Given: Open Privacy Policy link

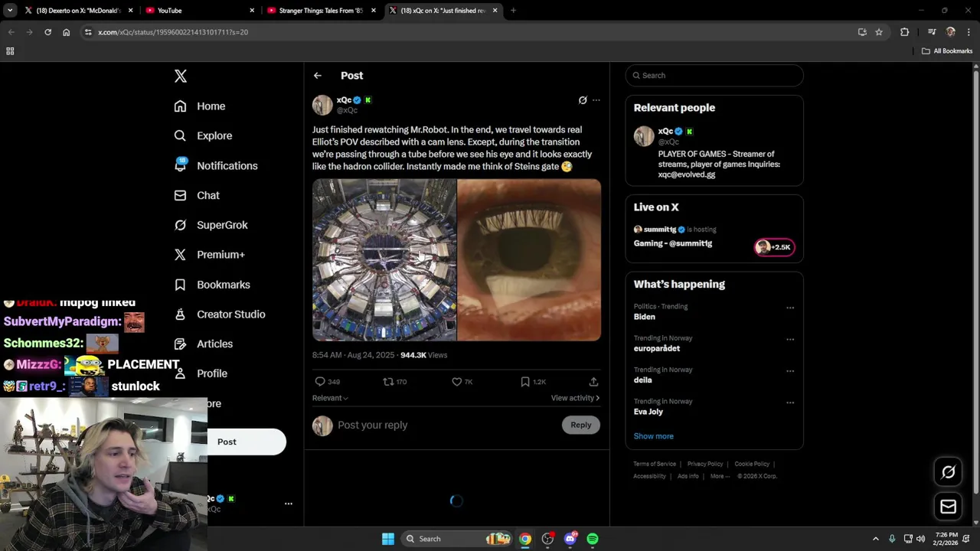Looking at the screenshot, I should (705, 464).
